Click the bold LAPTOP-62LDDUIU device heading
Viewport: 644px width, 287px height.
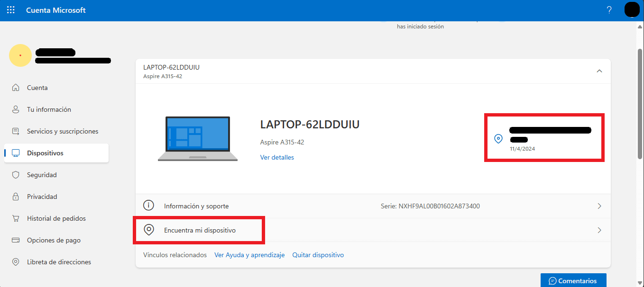tap(310, 125)
